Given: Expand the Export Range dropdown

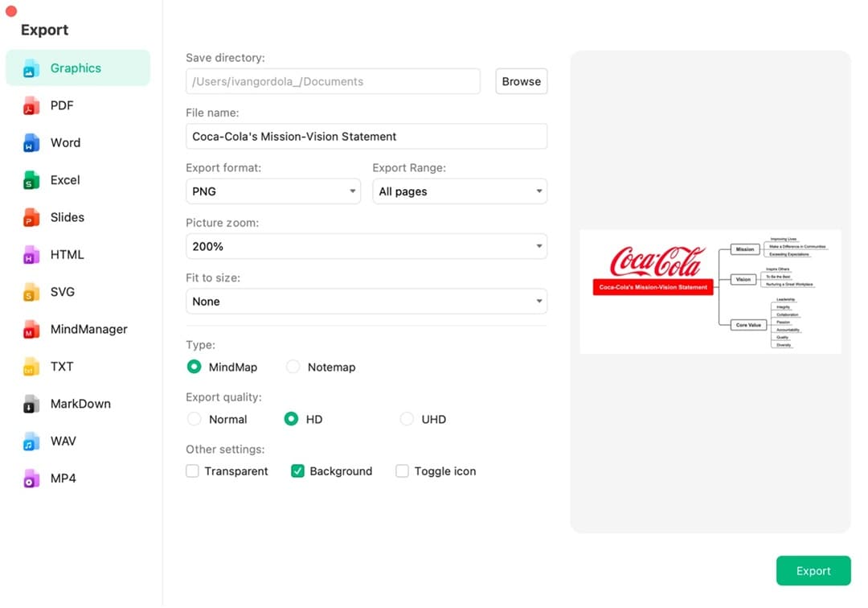Looking at the screenshot, I should 459,191.
